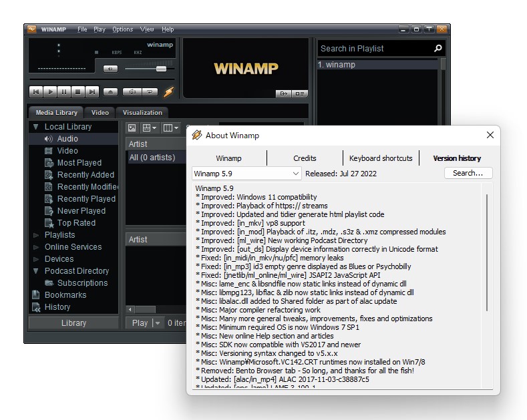Open the columns layout dropdown
This screenshot has width=527, height=420.
click(170, 128)
